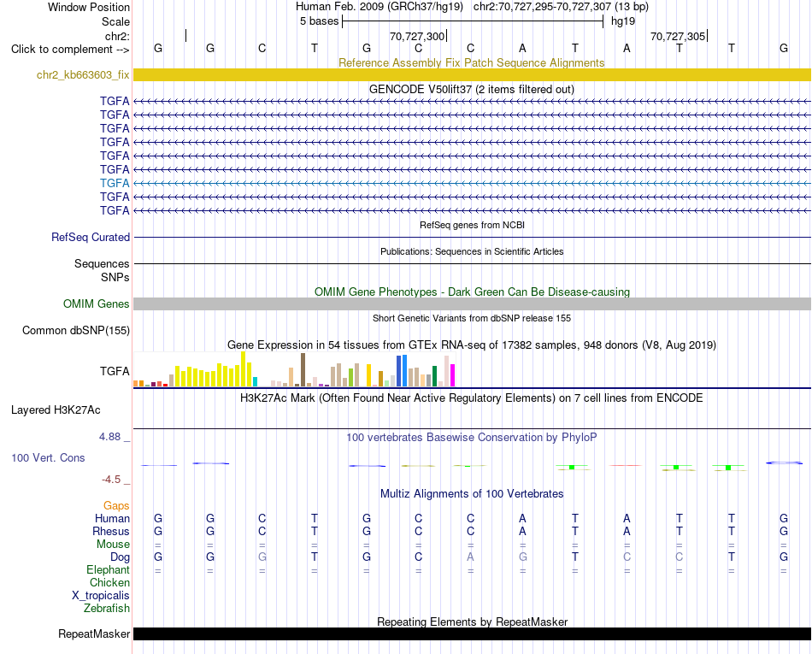This screenshot has height=654, width=812.
Task: Click the 100 Vert. Cons label
Action: 48,457
